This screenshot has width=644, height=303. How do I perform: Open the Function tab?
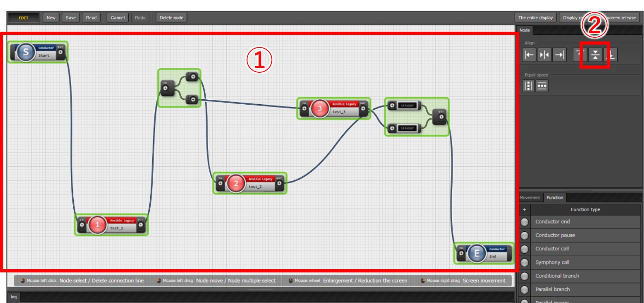tap(555, 198)
